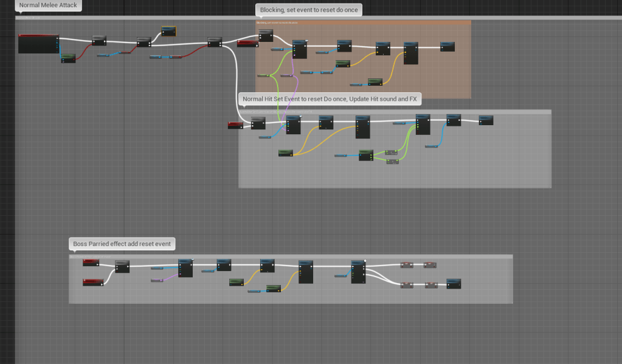Click the final node in the Normal Hit chain
This screenshot has width=622, height=364.
point(486,120)
